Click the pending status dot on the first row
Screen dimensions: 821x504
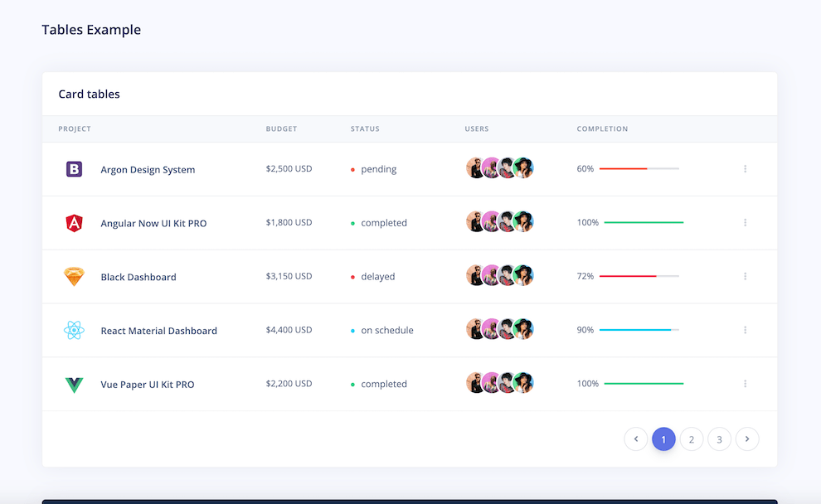click(x=353, y=168)
